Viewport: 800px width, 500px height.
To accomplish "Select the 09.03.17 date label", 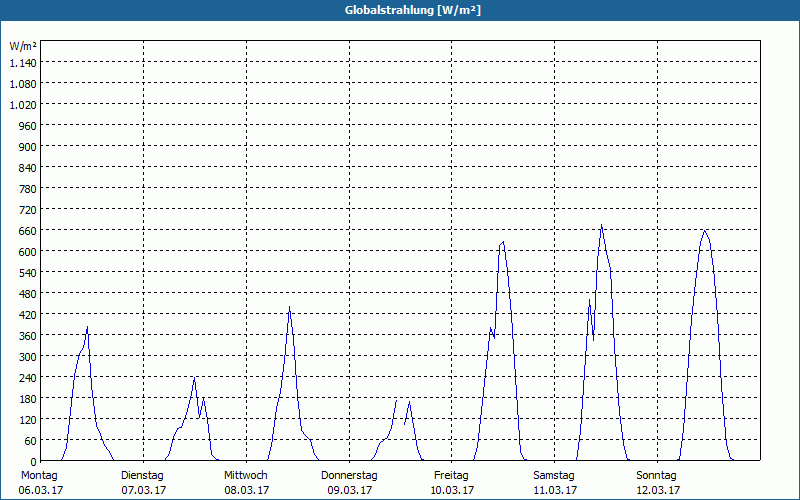I will (350, 490).
